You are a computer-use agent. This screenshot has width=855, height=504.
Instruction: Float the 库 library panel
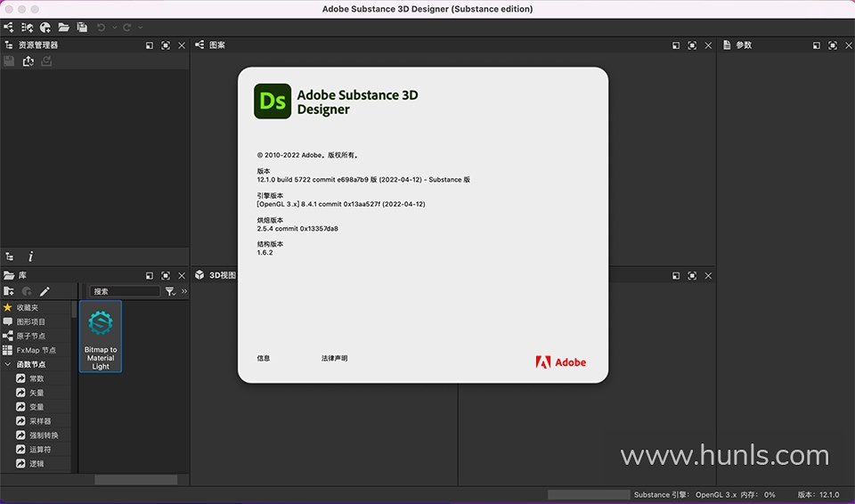tap(150, 276)
